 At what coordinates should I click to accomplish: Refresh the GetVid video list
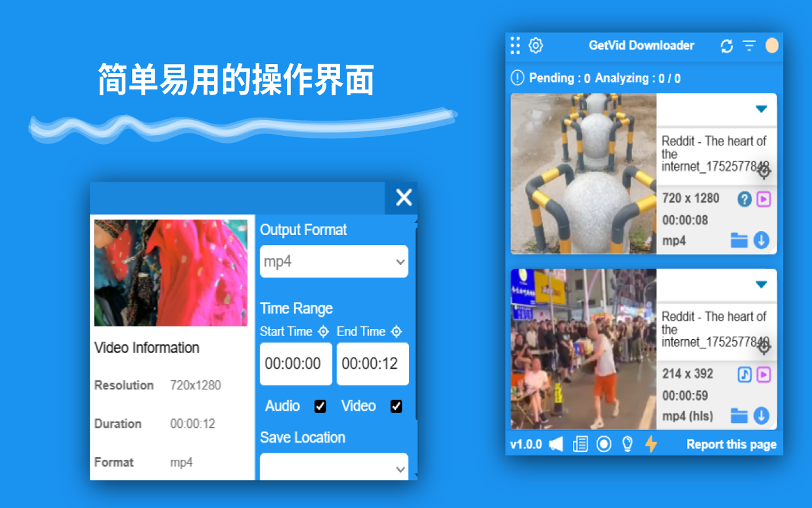[727, 46]
